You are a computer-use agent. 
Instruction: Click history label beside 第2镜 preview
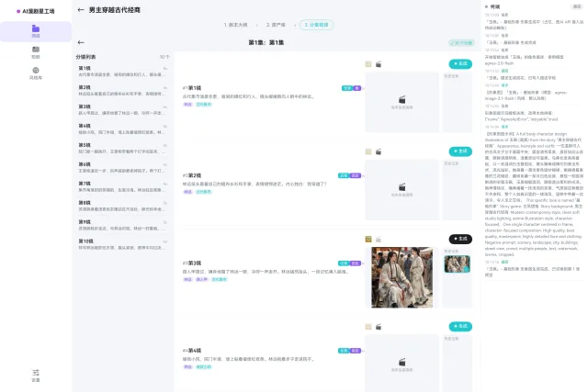click(451, 163)
